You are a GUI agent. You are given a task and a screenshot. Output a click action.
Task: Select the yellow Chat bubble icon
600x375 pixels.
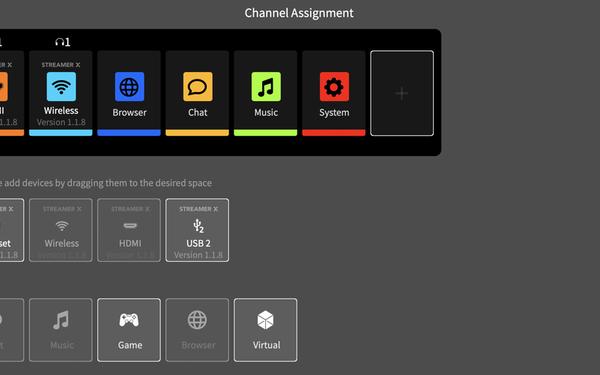(x=197, y=86)
